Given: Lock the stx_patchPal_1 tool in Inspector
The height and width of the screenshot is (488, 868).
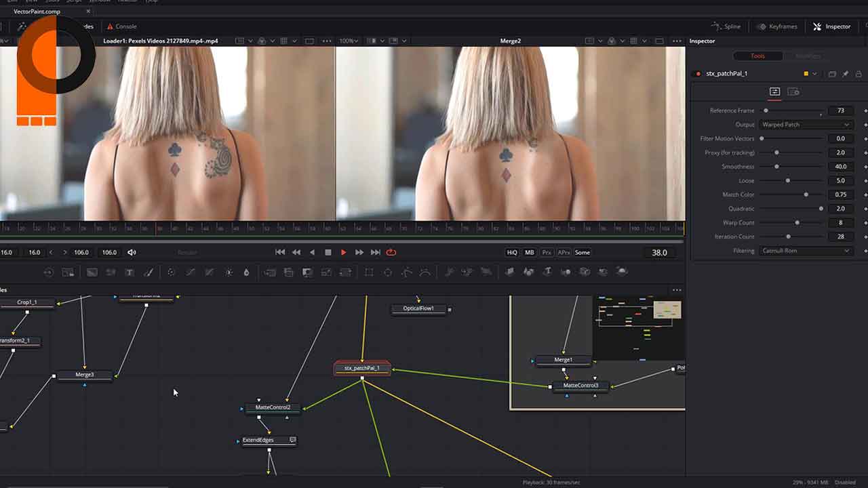Looking at the screenshot, I should click(857, 74).
